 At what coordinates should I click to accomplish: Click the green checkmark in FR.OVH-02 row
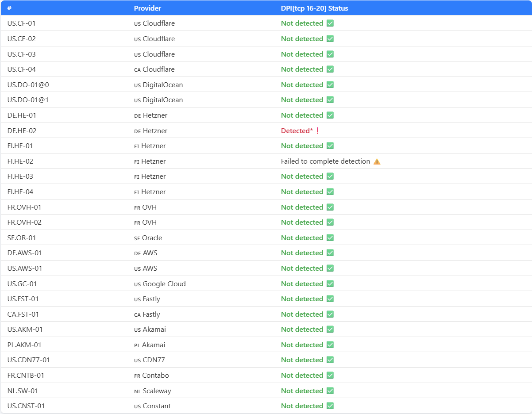(330, 222)
